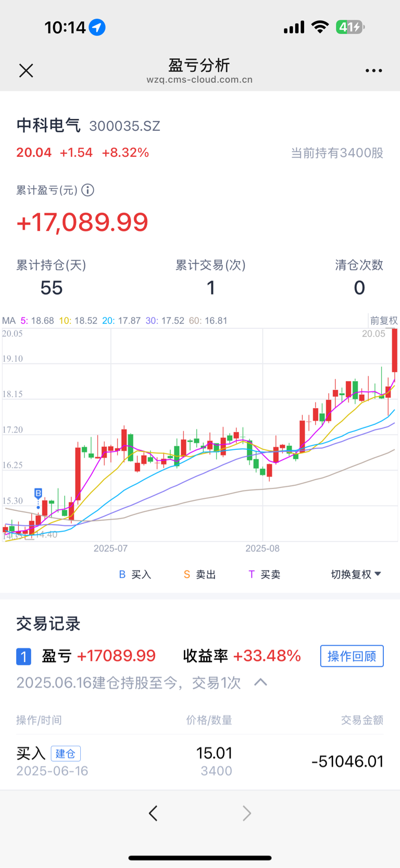
Task: Tap the cumulative profit +17,089.99
Action: coord(82,222)
